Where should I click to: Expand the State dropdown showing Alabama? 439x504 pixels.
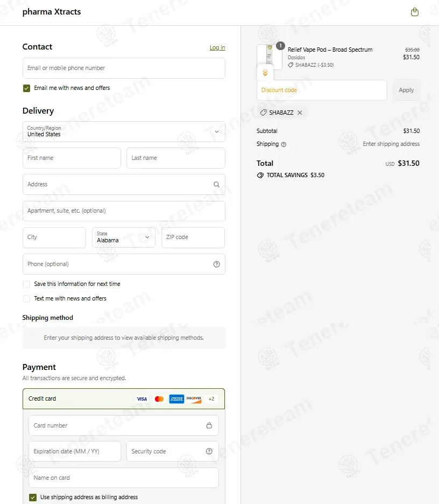point(124,237)
